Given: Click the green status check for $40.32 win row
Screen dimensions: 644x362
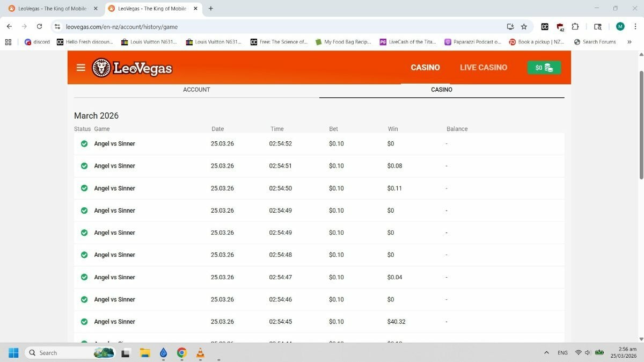Looking at the screenshot, I should click(x=84, y=322).
